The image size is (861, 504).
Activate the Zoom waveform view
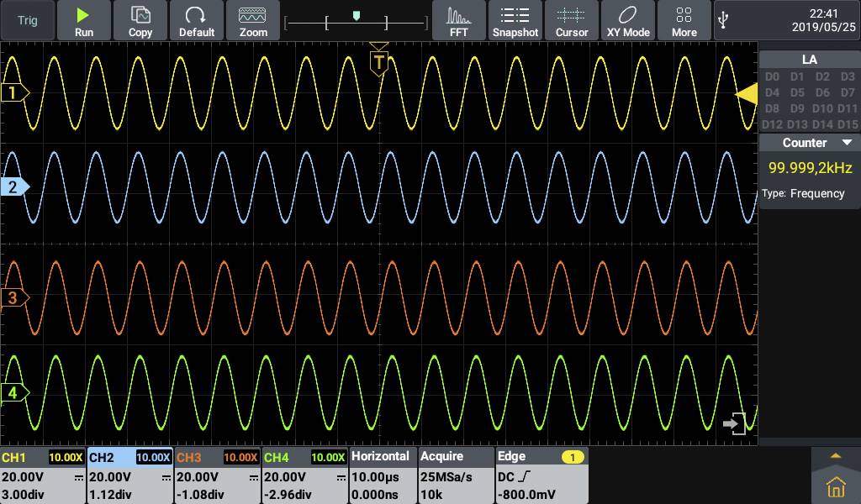253,20
